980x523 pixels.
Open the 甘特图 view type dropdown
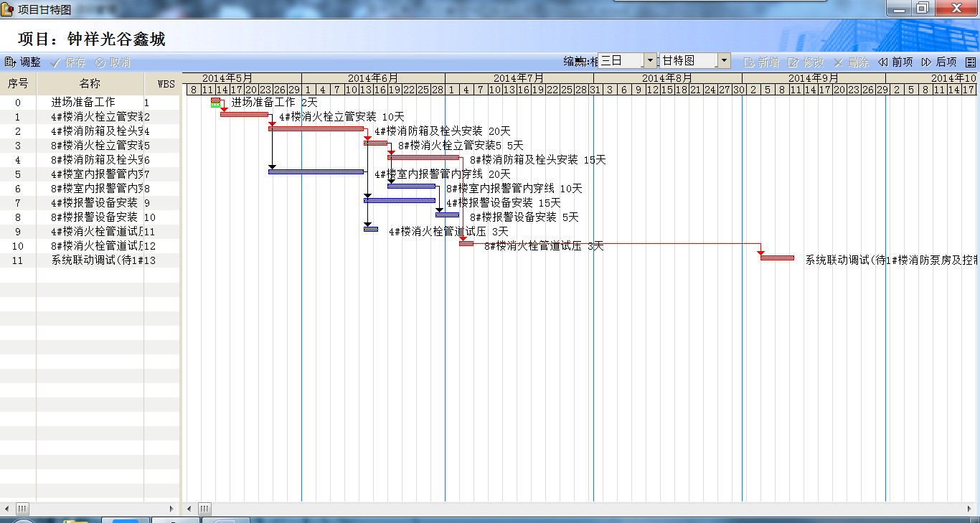(724, 61)
